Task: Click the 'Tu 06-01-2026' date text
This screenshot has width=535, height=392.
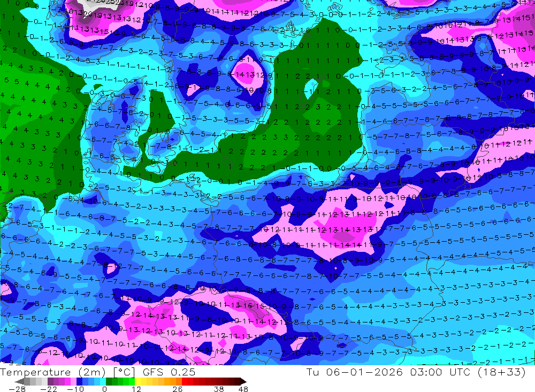Action: coord(354,372)
